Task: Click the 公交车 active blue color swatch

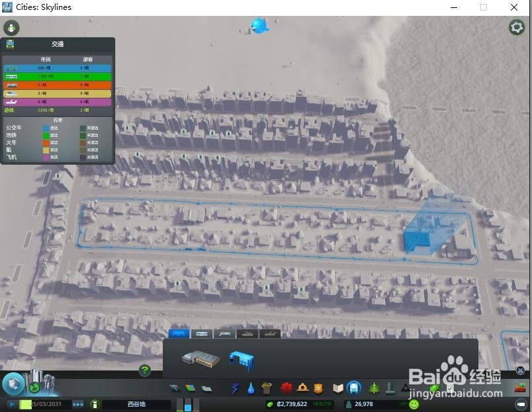Action: (x=46, y=128)
